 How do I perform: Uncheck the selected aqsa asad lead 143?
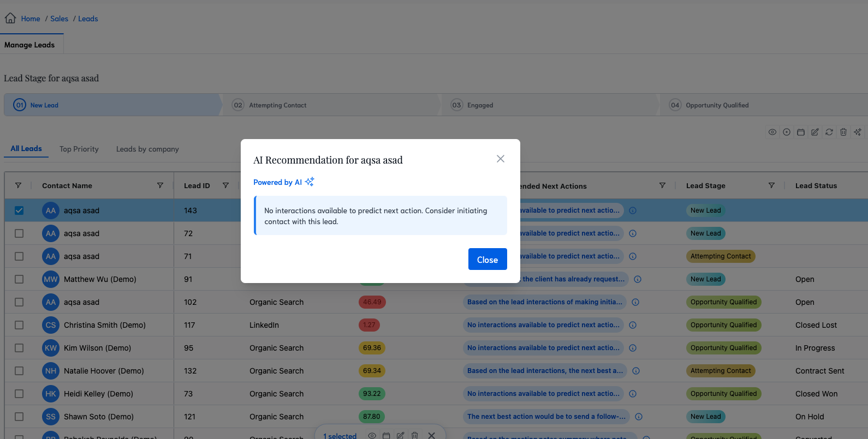tap(19, 211)
